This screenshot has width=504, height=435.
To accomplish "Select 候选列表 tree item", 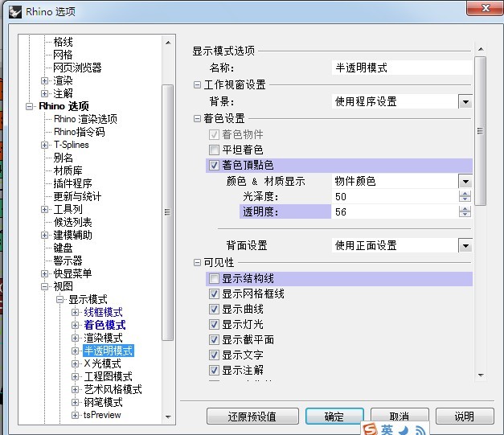I will coord(72,222).
